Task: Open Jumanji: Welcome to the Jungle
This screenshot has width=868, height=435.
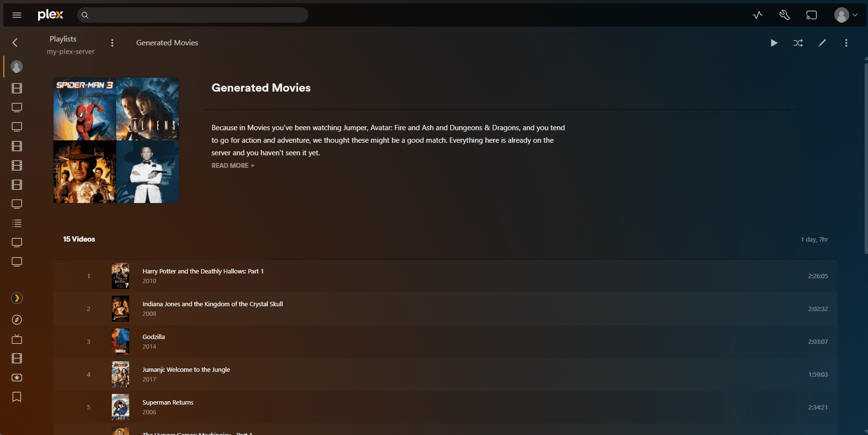Action: (x=186, y=370)
